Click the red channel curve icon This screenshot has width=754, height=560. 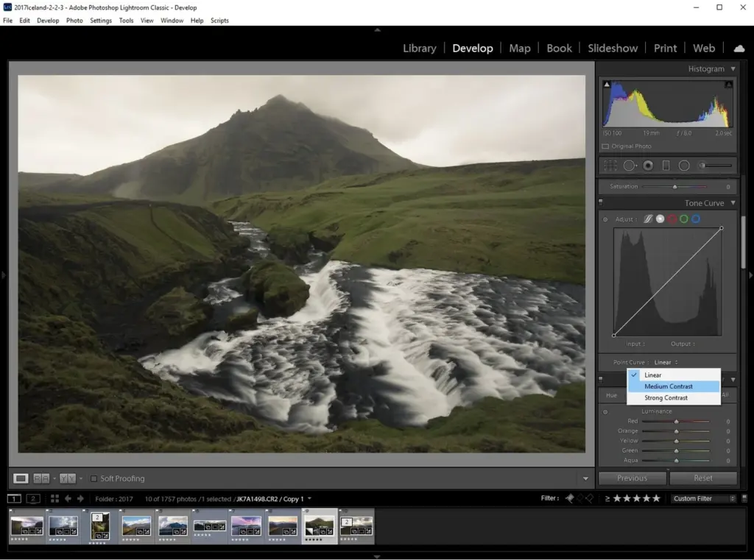(672, 219)
